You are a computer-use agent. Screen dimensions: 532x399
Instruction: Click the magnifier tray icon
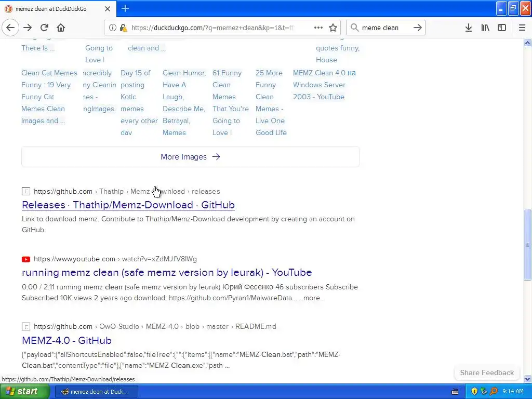tap(494, 392)
